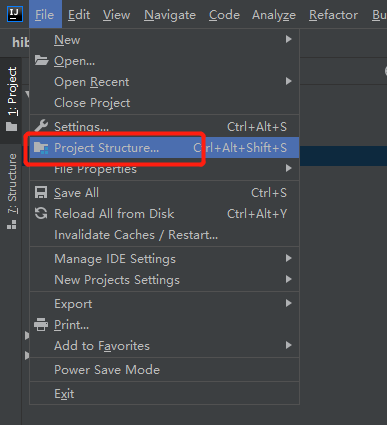Open the Edit menu
Screen dimensions: 387x425
[x=79, y=15]
